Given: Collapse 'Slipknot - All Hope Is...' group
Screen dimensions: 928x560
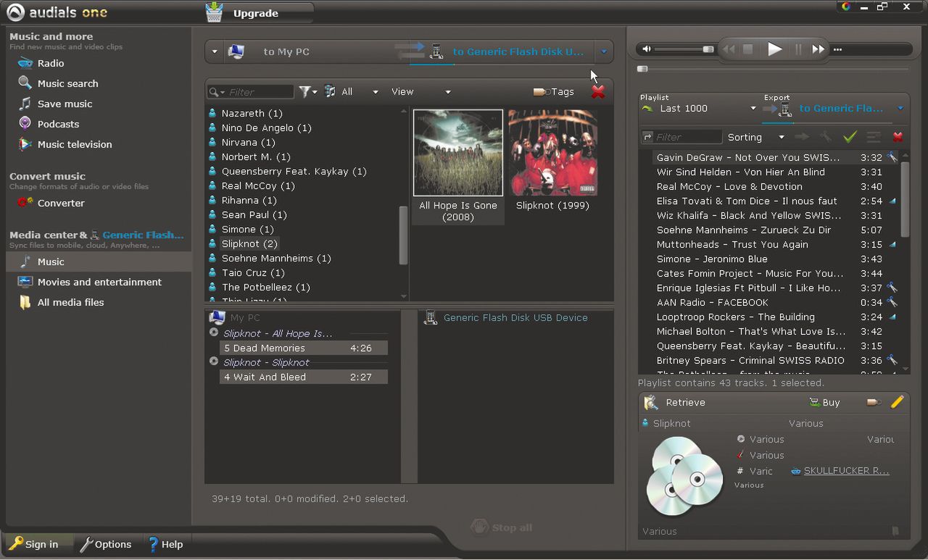Looking at the screenshot, I should point(214,333).
